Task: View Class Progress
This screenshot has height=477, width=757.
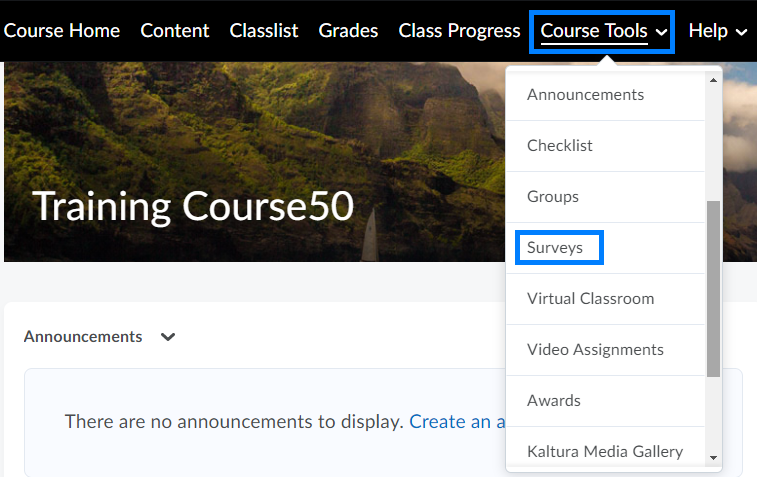Action: coord(459,31)
